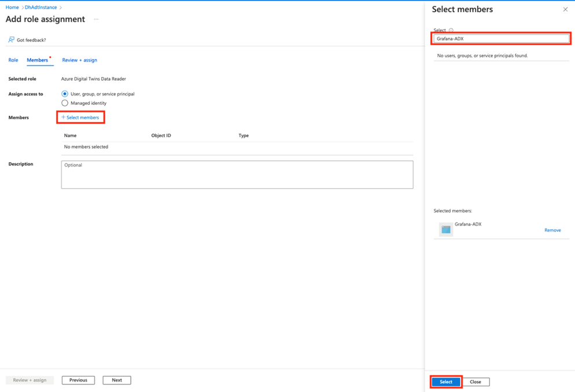Click the Next button
This screenshot has width=575, height=392.
point(116,380)
